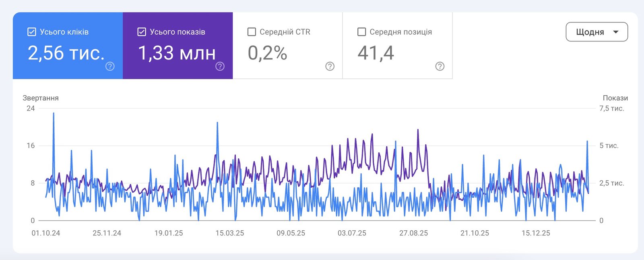Image resolution: width=644 pixels, height=260 pixels.
Task: Open the Щодня granularity dropdown
Action: click(597, 32)
